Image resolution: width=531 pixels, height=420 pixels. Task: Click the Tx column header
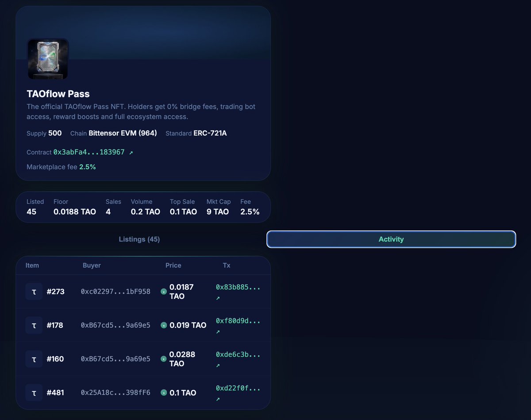[227, 266]
